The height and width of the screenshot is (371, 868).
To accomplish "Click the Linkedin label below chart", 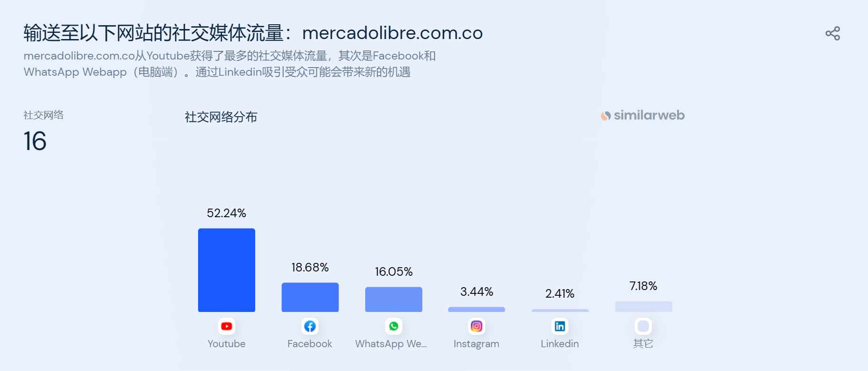I will [560, 344].
